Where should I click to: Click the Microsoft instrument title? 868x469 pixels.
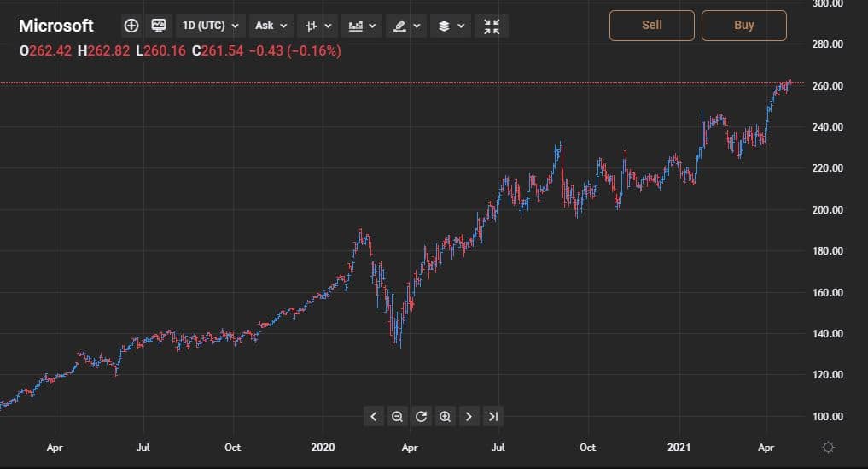click(x=56, y=26)
